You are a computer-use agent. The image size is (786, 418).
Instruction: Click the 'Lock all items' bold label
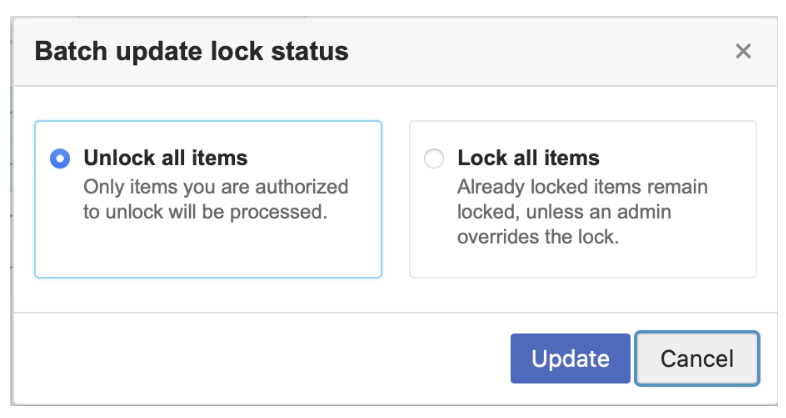(x=528, y=158)
